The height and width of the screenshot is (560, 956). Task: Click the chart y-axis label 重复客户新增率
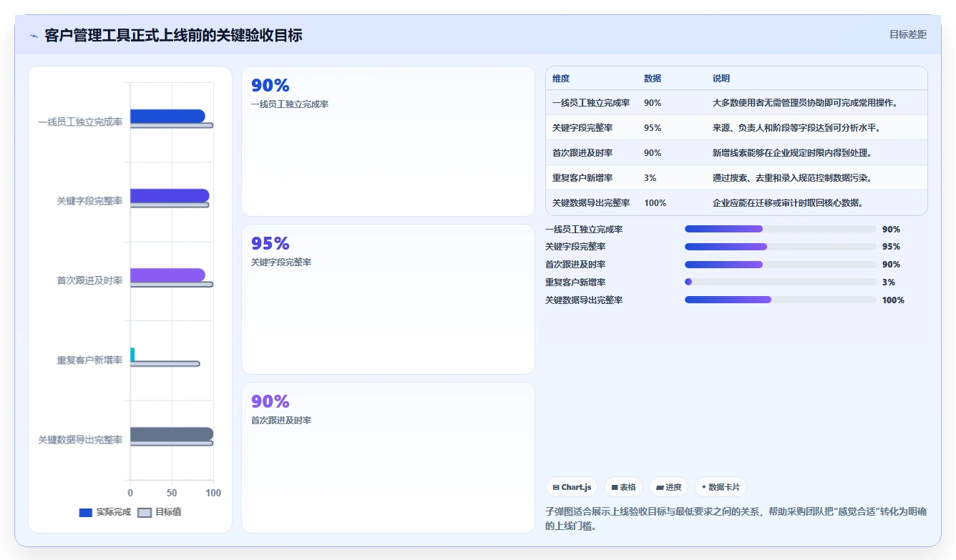point(89,360)
